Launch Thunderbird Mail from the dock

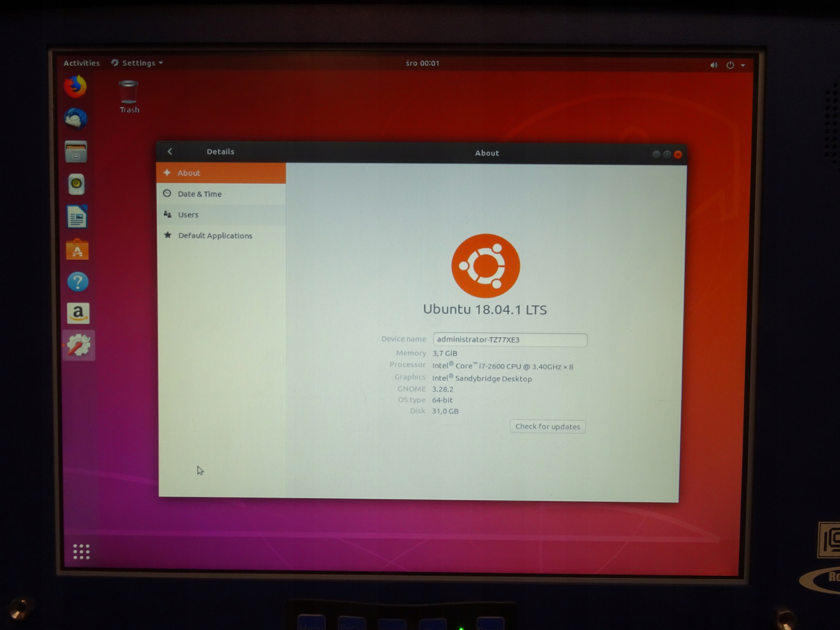(75, 118)
